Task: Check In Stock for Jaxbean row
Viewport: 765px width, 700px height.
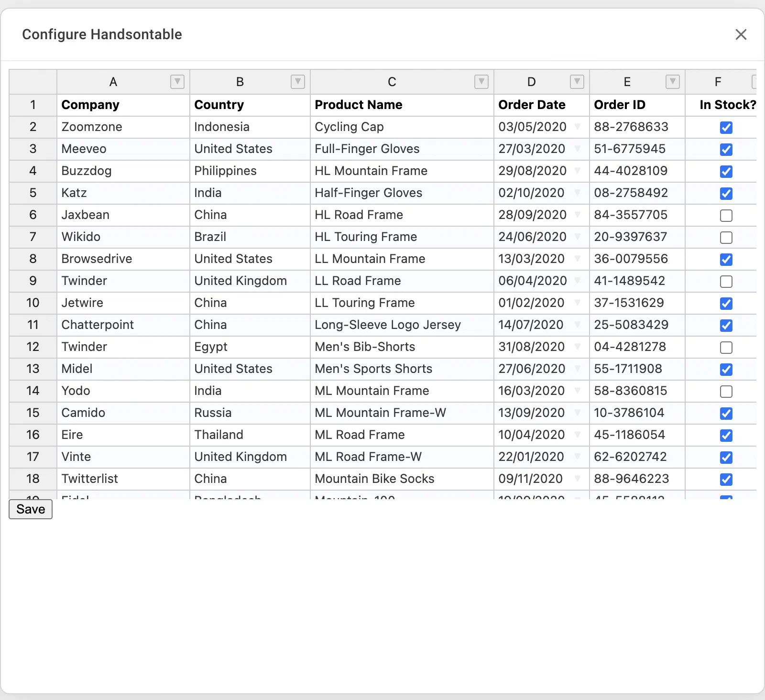Action: (x=726, y=216)
